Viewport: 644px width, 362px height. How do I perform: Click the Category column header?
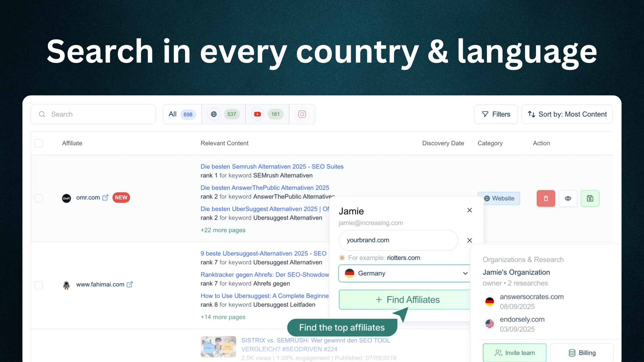pyautogui.click(x=490, y=143)
